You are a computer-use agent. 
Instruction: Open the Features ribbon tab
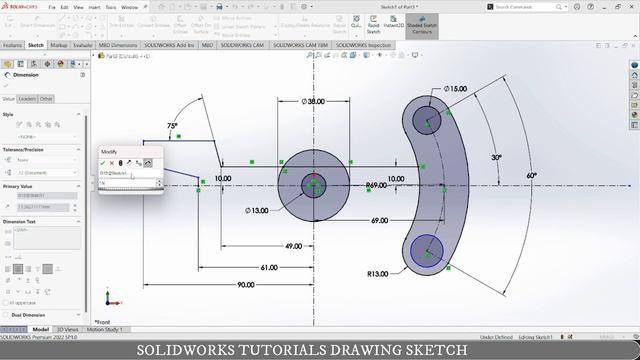point(12,45)
